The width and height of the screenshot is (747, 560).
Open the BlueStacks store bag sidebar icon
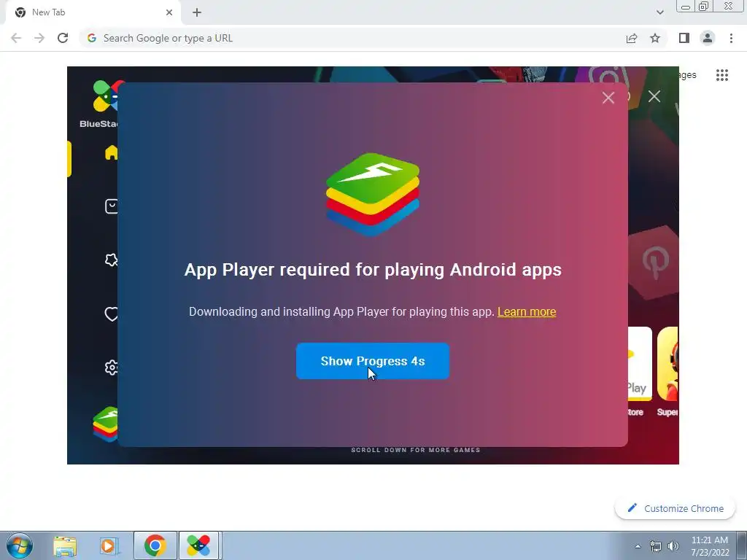112,206
